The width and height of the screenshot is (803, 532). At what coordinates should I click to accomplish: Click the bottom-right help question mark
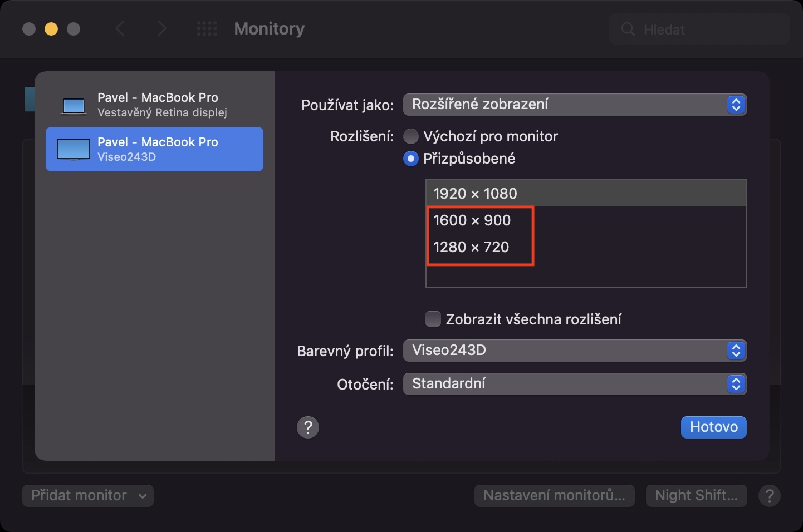(770, 495)
